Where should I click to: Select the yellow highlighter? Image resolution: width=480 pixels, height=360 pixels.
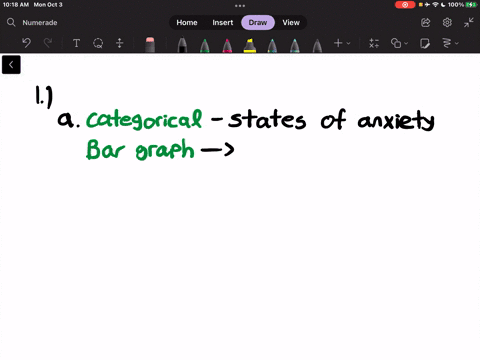coord(250,45)
